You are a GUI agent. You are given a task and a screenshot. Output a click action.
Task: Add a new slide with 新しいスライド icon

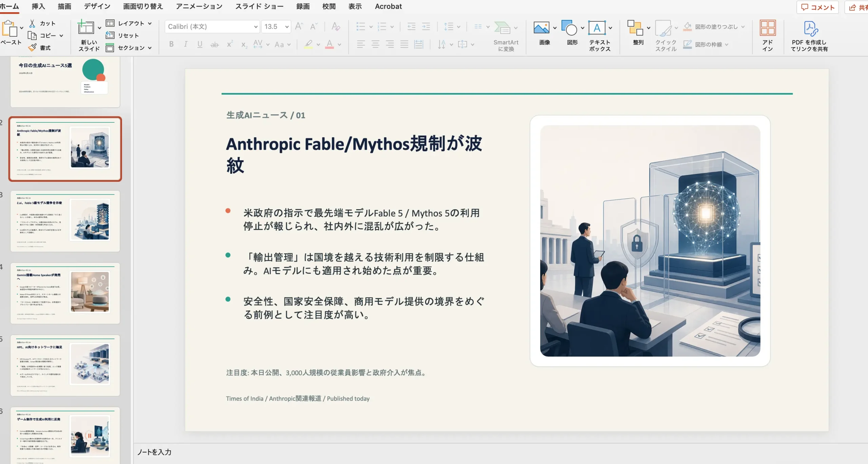[86, 27]
